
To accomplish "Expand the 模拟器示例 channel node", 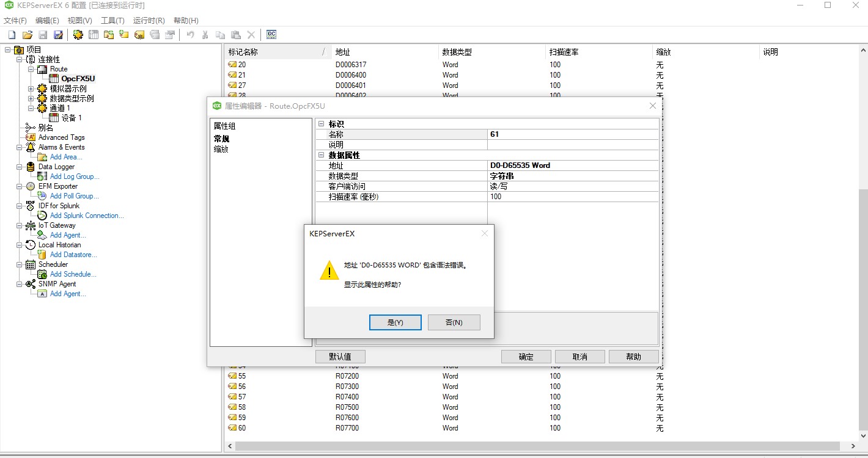I will point(31,89).
